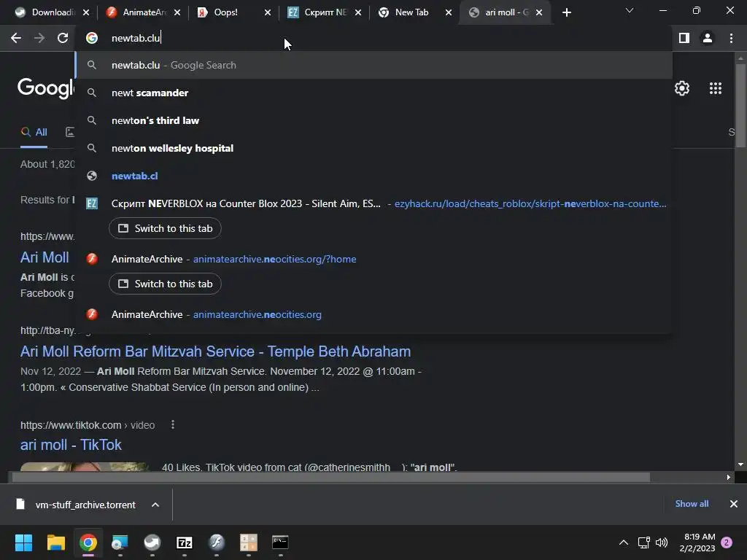Expand vm-stuff_archive.torrent download options chevron
The image size is (747, 560).
click(155, 505)
